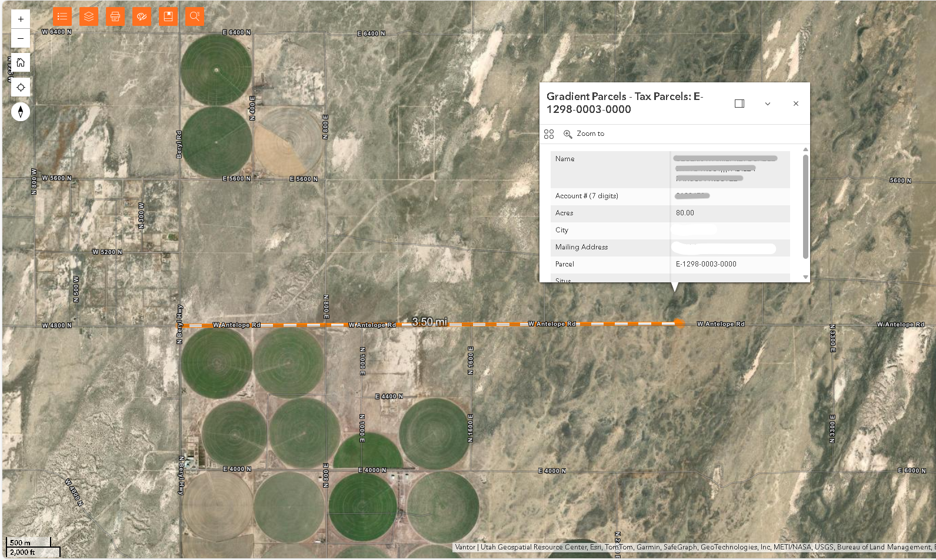Close the Gradient Parcels popup
936x560 pixels.
pyautogui.click(x=795, y=104)
